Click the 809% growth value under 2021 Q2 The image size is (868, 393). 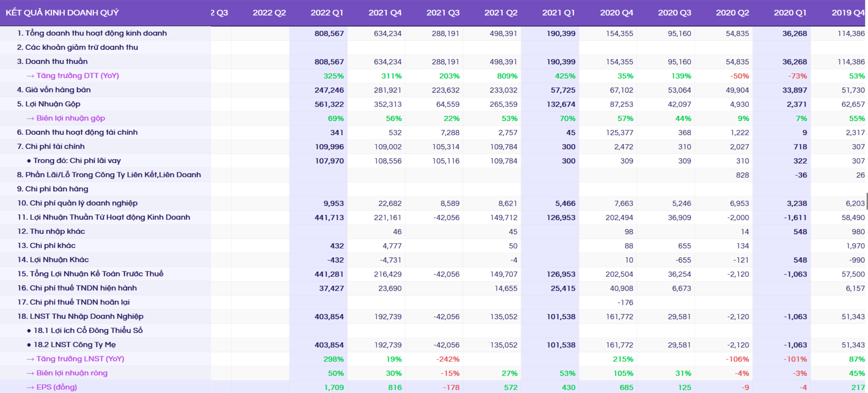[507, 76]
